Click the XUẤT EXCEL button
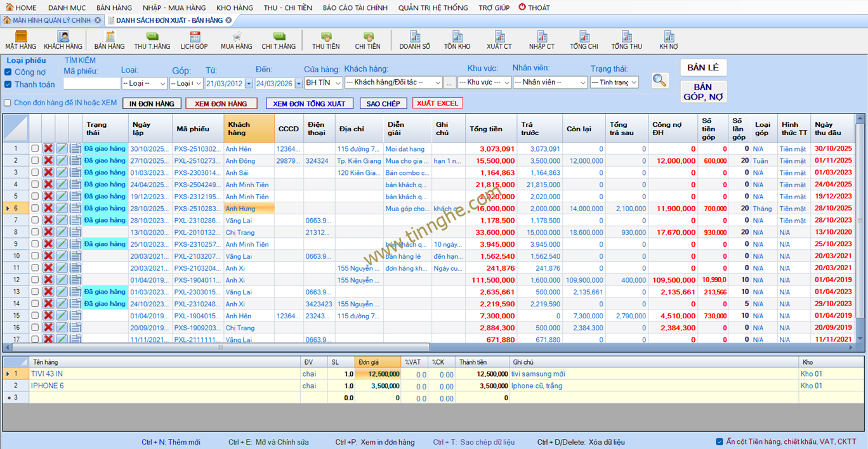 pos(437,103)
